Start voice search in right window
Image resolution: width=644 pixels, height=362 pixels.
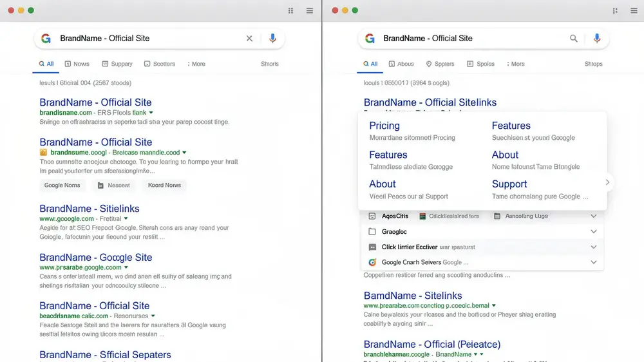click(x=597, y=39)
